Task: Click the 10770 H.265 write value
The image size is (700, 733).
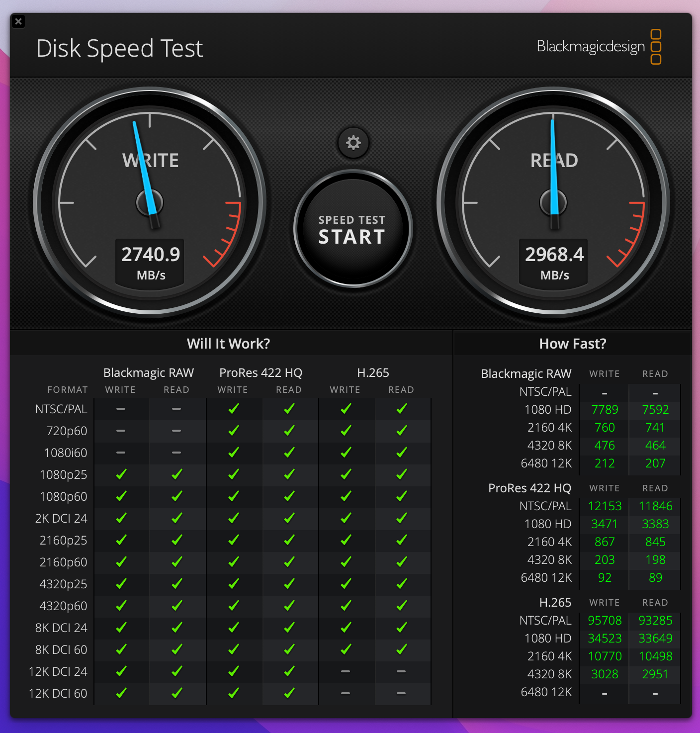Action: [x=605, y=656]
